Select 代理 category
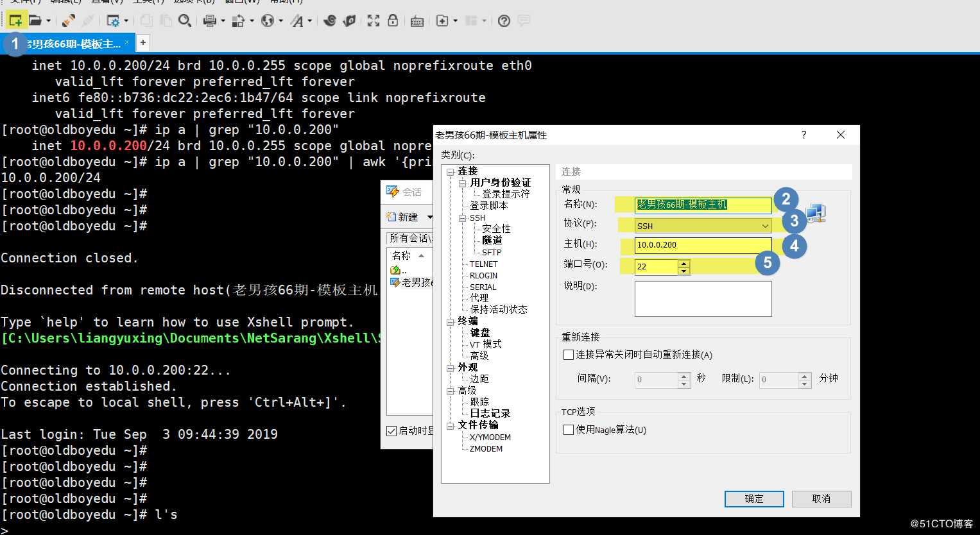Screen dimensions: 980x535 pyautogui.click(x=479, y=298)
